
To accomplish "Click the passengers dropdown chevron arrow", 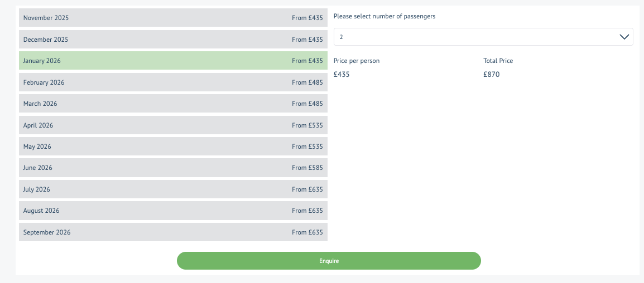I will pyautogui.click(x=624, y=37).
